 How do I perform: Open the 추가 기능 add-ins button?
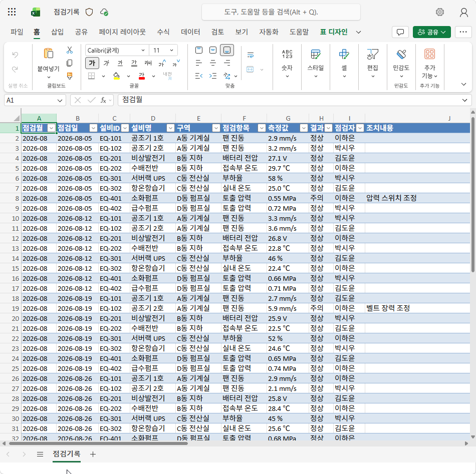pyautogui.click(x=429, y=64)
